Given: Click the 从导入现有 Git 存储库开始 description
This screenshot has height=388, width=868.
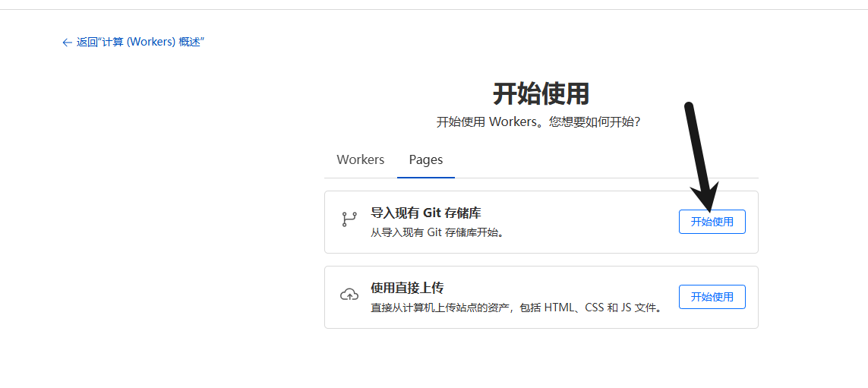Looking at the screenshot, I should click(437, 232).
